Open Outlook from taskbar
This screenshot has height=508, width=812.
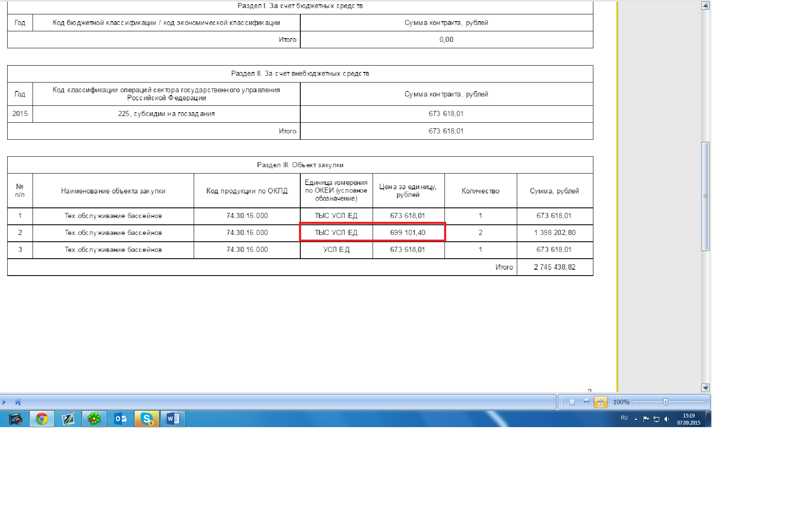pos(121,419)
